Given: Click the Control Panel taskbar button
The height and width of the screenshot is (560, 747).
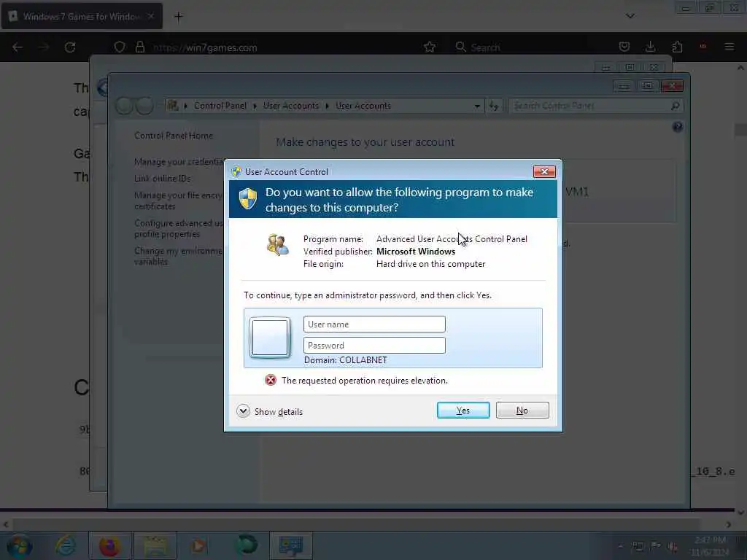Looking at the screenshot, I should (x=291, y=545).
